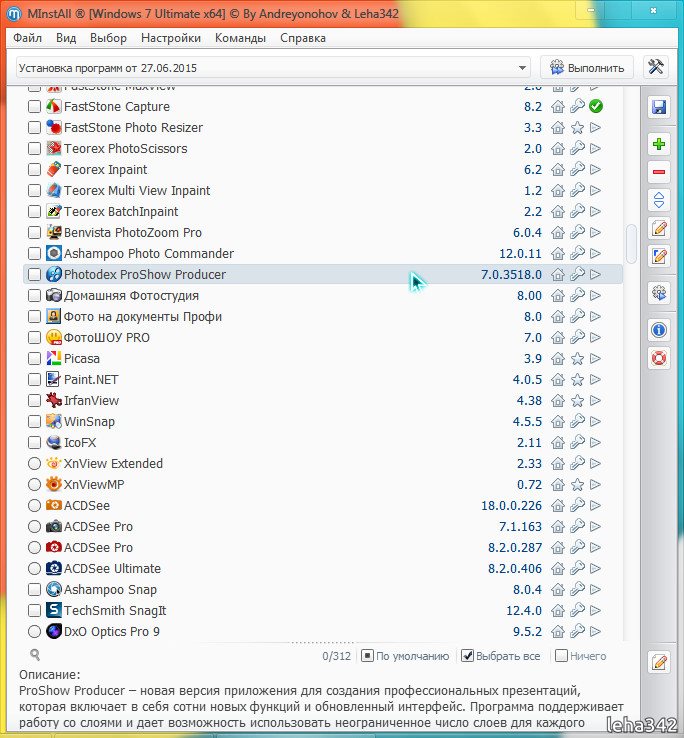Click play arrow icon on Teorex Inpaint row
684x738 pixels.
[595, 169]
